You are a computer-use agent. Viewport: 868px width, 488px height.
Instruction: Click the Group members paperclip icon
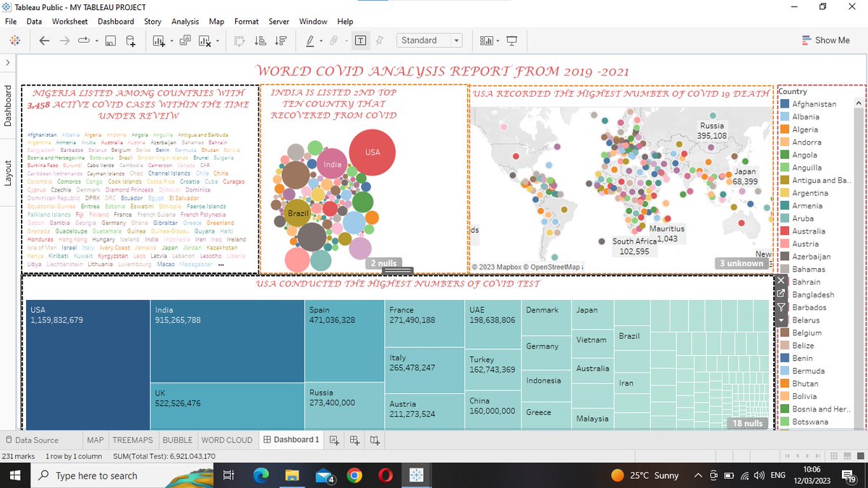[334, 40]
